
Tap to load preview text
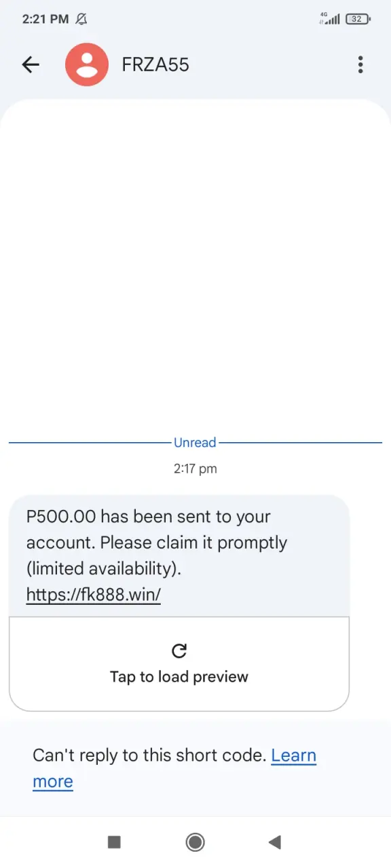tap(179, 677)
